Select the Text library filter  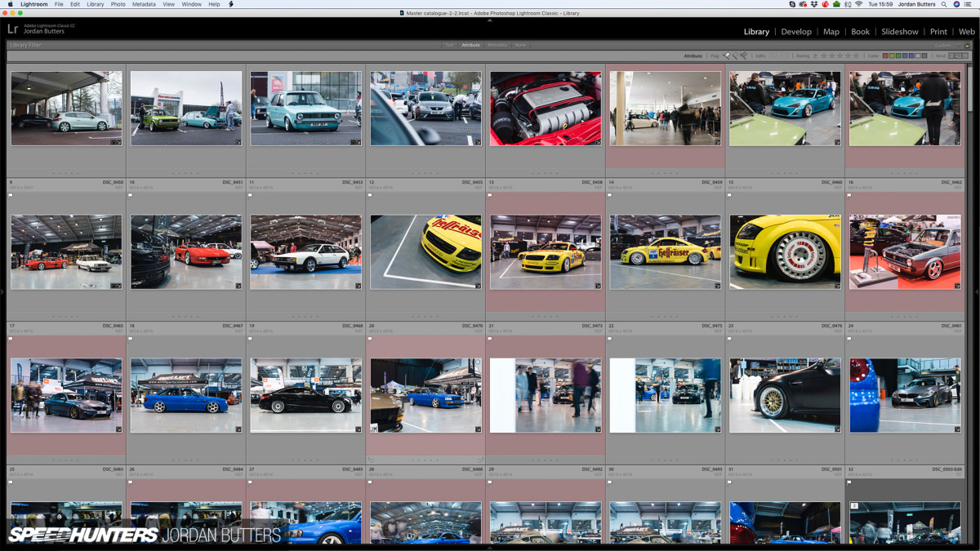tap(449, 46)
